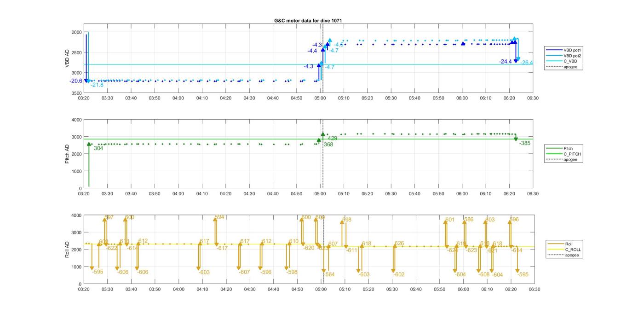Click the '-620' roll data label
The height and width of the screenshot is (319, 644).
pyautogui.click(x=309, y=248)
